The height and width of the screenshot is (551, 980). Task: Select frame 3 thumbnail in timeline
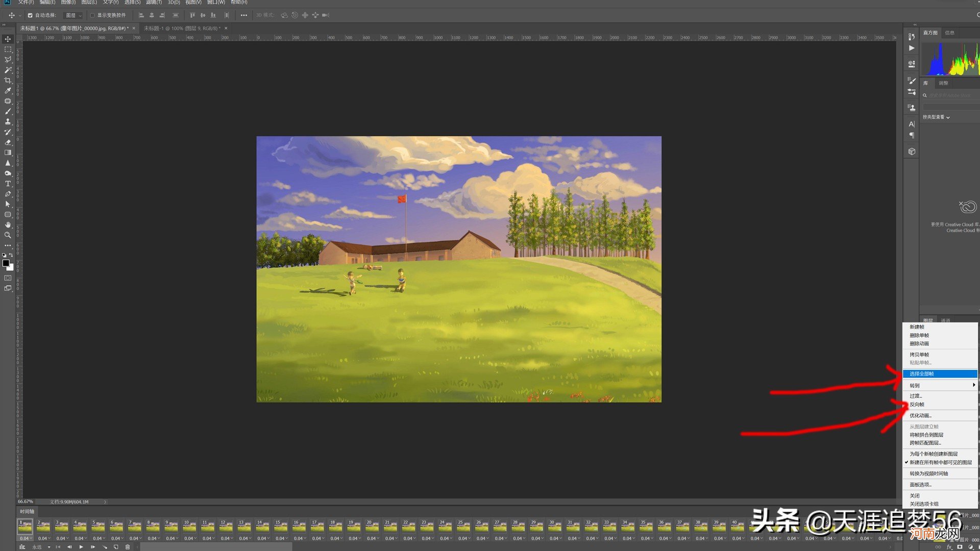[61, 527]
